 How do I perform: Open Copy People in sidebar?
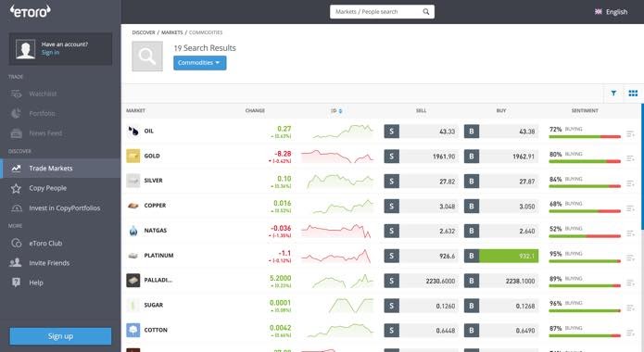[47, 188]
